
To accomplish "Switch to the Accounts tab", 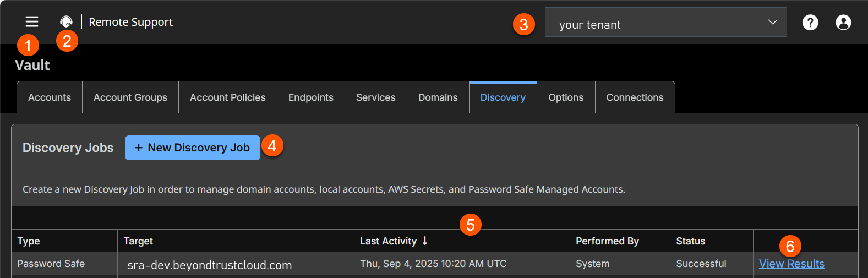I will [50, 97].
